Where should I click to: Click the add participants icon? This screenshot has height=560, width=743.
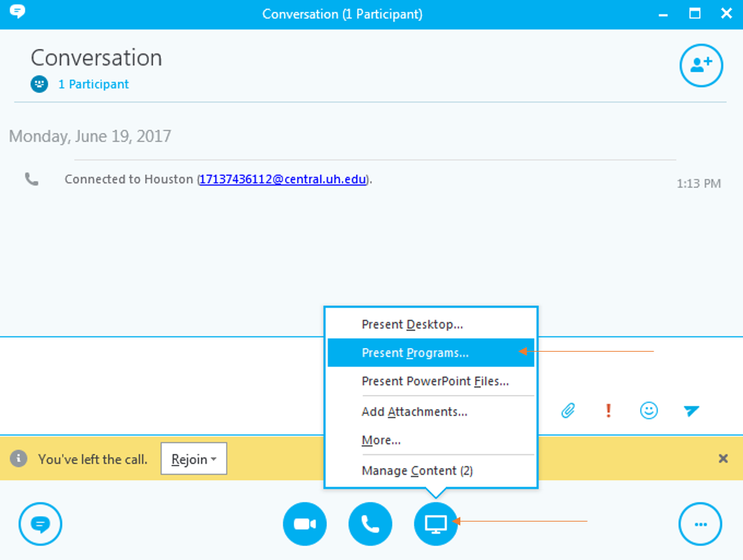tap(701, 66)
